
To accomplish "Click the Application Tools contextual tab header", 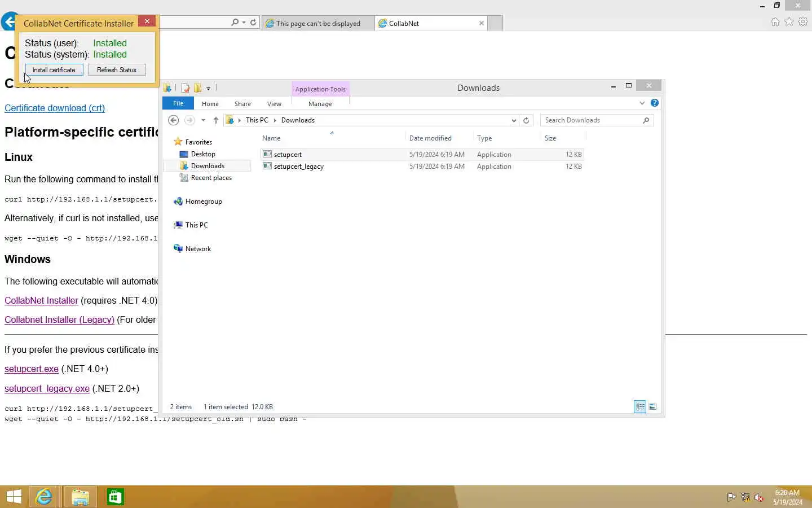I will 320,89.
